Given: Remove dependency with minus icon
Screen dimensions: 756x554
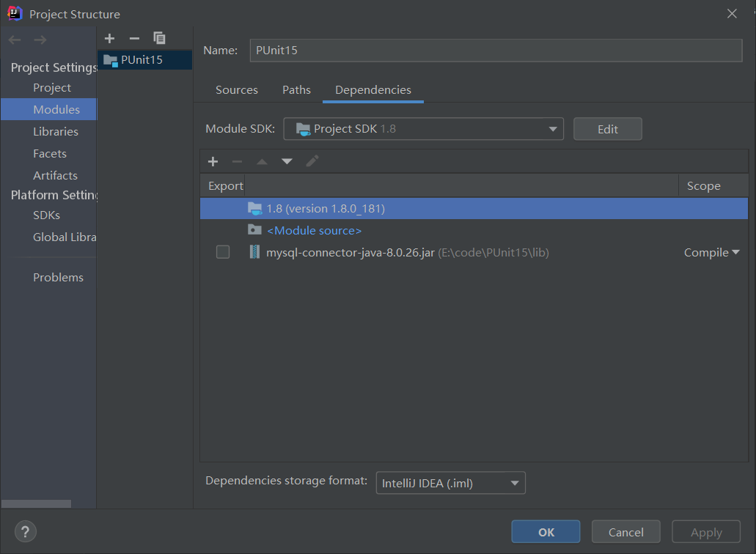Looking at the screenshot, I should [238, 161].
